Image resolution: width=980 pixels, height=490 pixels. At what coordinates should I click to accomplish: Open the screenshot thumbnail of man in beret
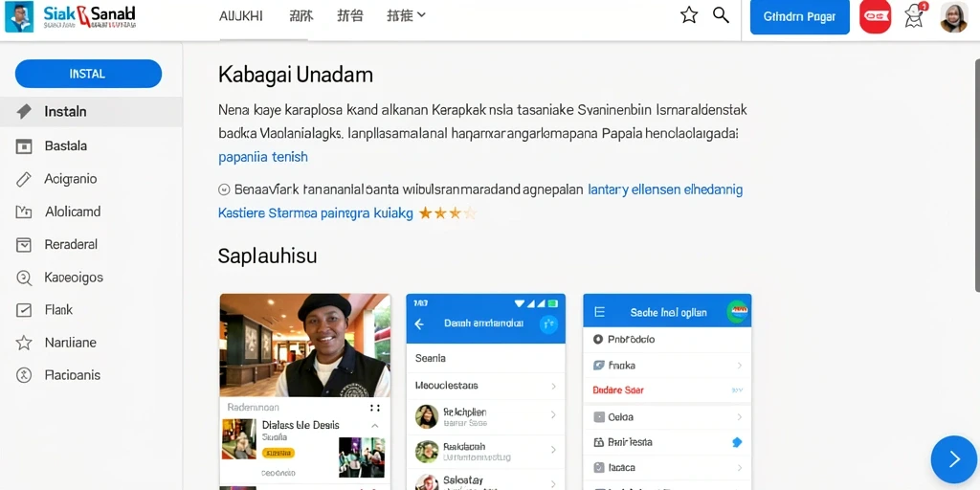click(x=305, y=345)
